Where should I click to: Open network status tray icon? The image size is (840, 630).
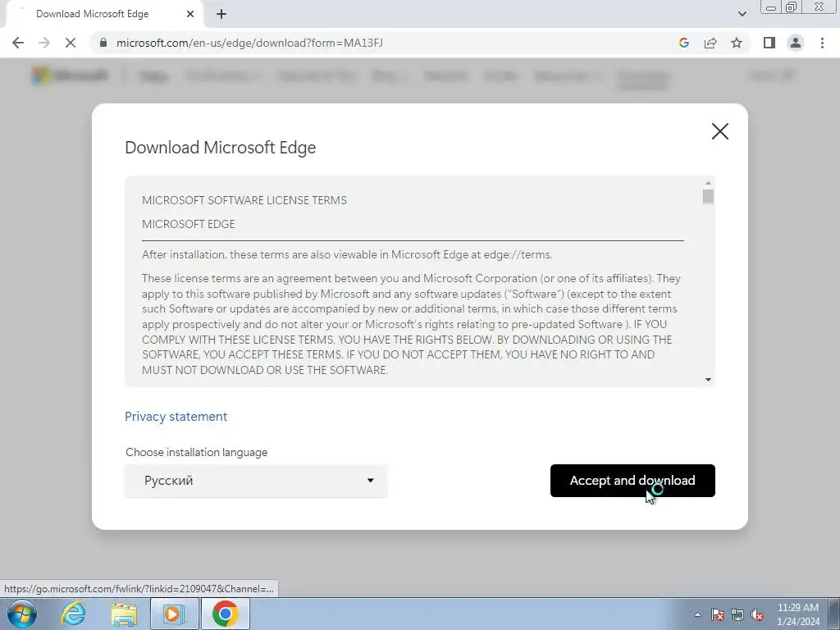click(x=737, y=614)
